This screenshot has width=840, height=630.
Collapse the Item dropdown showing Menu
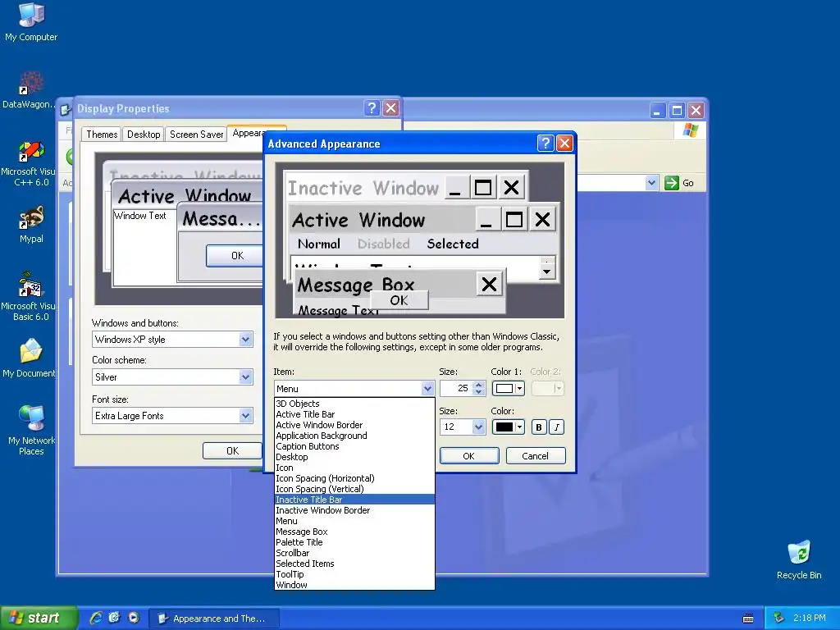coord(427,388)
